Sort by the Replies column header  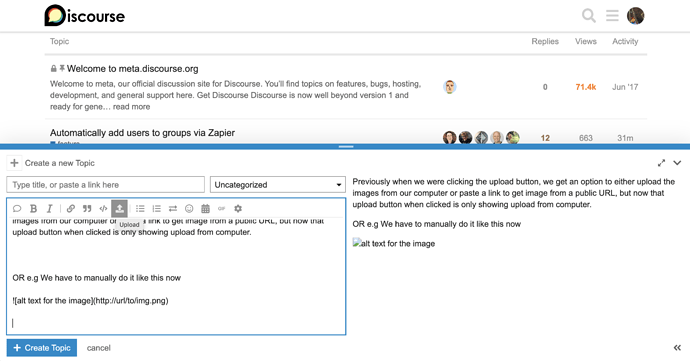(x=545, y=41)
